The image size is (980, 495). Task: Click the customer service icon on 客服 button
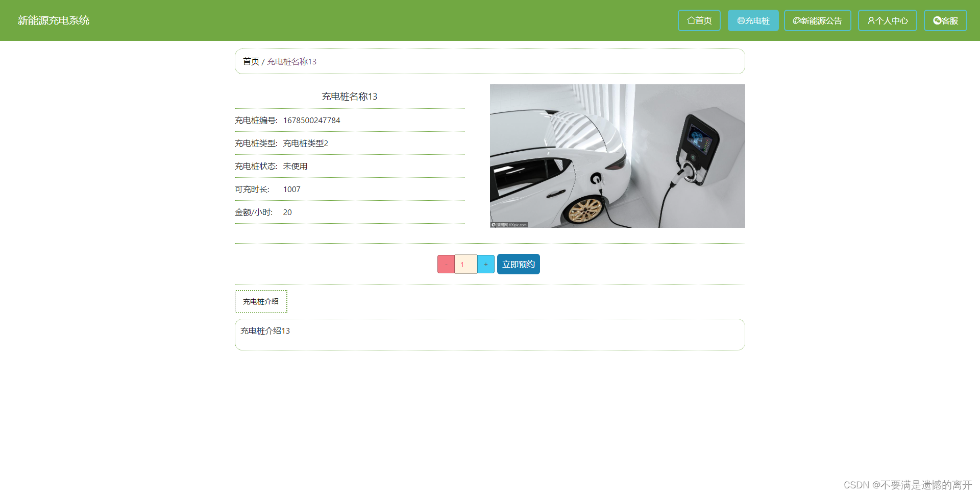[937, 20]
